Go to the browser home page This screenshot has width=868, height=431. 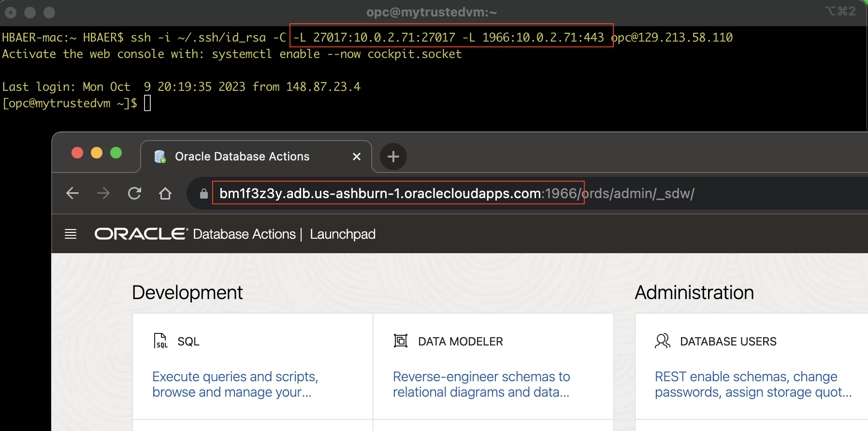165,194
